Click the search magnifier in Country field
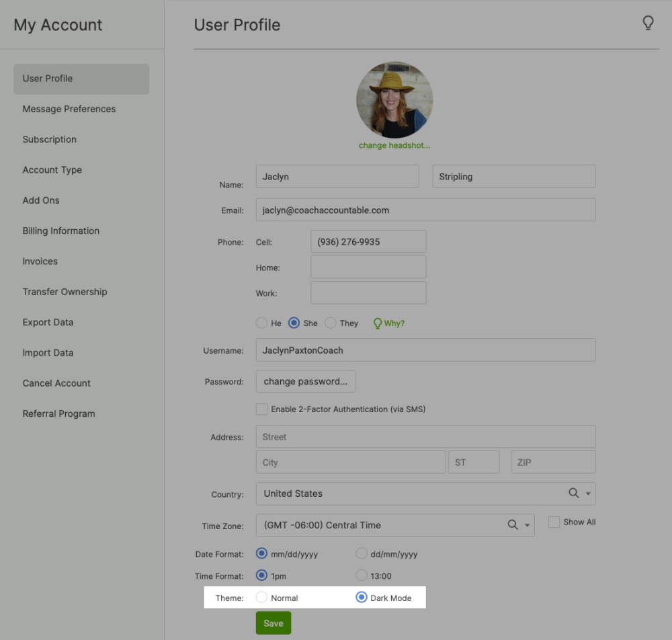The height and width of the screenshot is (640, 672). [574, 493]
